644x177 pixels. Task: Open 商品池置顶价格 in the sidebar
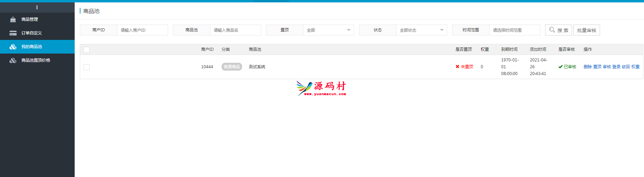click(x=36, y=60)
